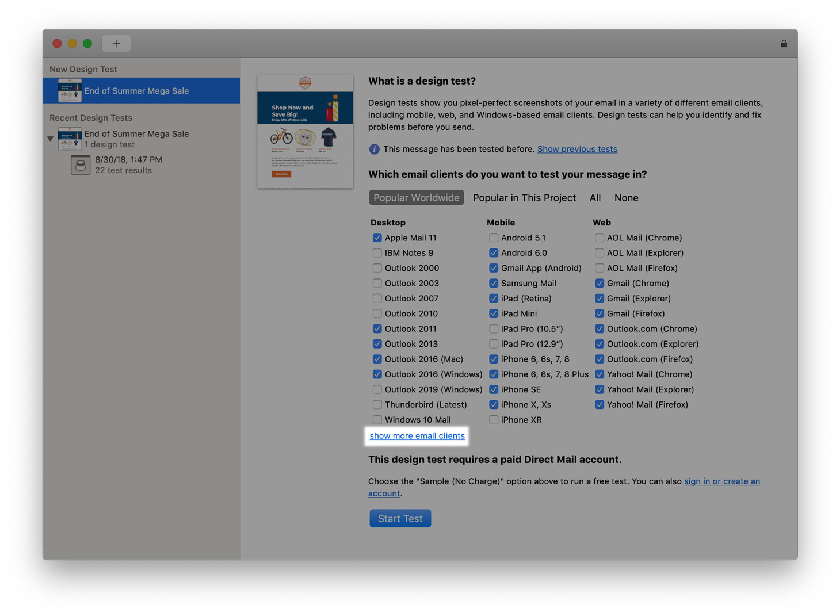Choose the None clients filter
Viewport: 840px width, 616px height.
click(x=626, y=198)
